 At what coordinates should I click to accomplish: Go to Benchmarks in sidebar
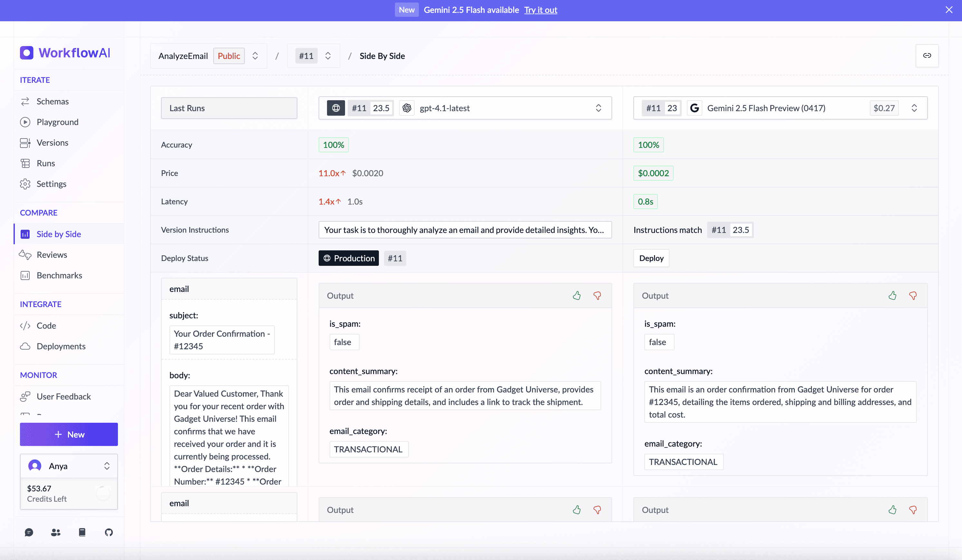(x=59, y=275)
